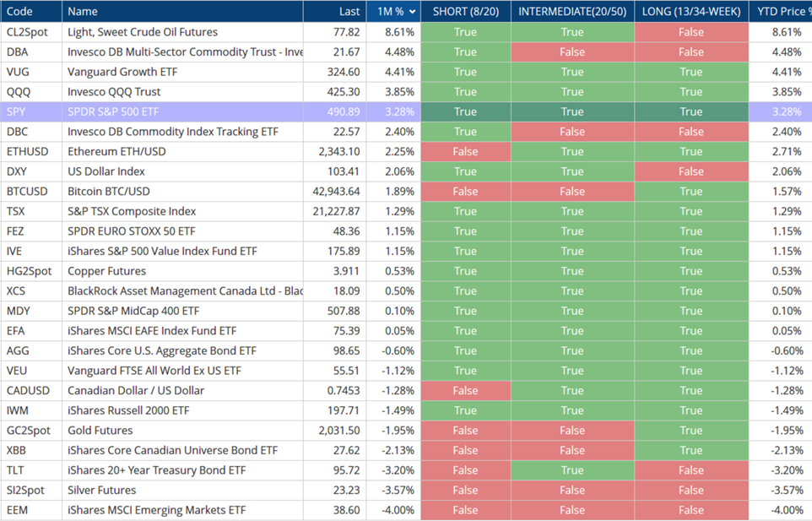Click the sort arrow in 1M % header
Image resolution: width=812 pixels, height=521 pixels.
pos(412,12)
